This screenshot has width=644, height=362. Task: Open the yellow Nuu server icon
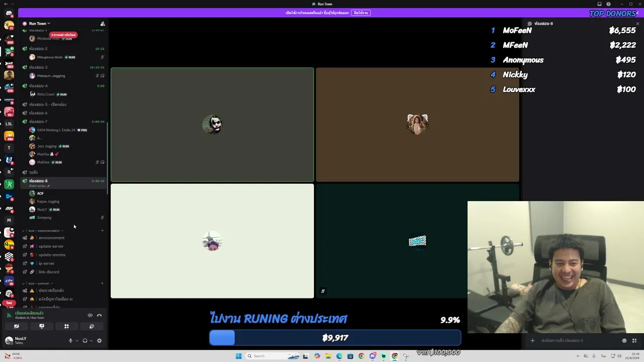9,244
